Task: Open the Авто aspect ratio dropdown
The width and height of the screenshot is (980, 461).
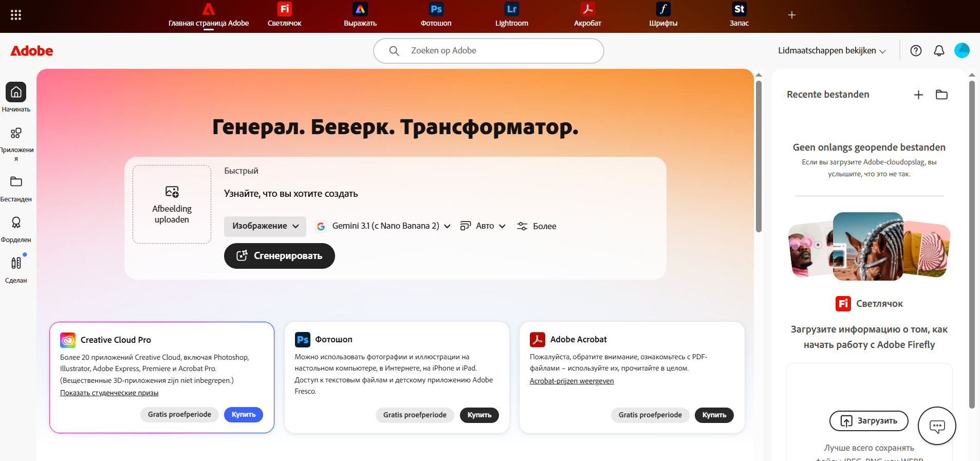Action: pyautogui.click(x=483, y=226)
